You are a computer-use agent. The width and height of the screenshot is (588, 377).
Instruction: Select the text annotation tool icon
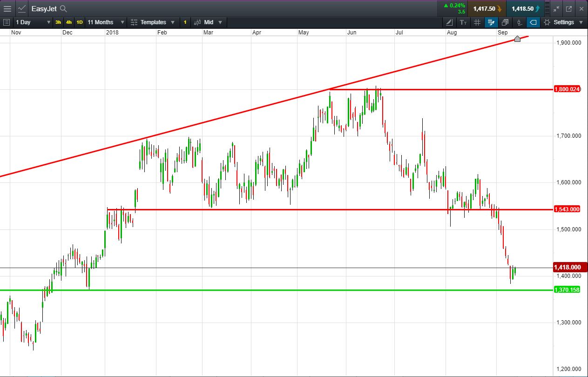(x=463, y=22)
